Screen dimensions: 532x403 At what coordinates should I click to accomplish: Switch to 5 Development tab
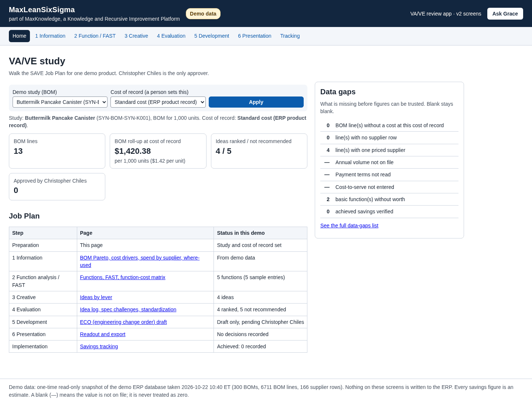coord(212,36)
